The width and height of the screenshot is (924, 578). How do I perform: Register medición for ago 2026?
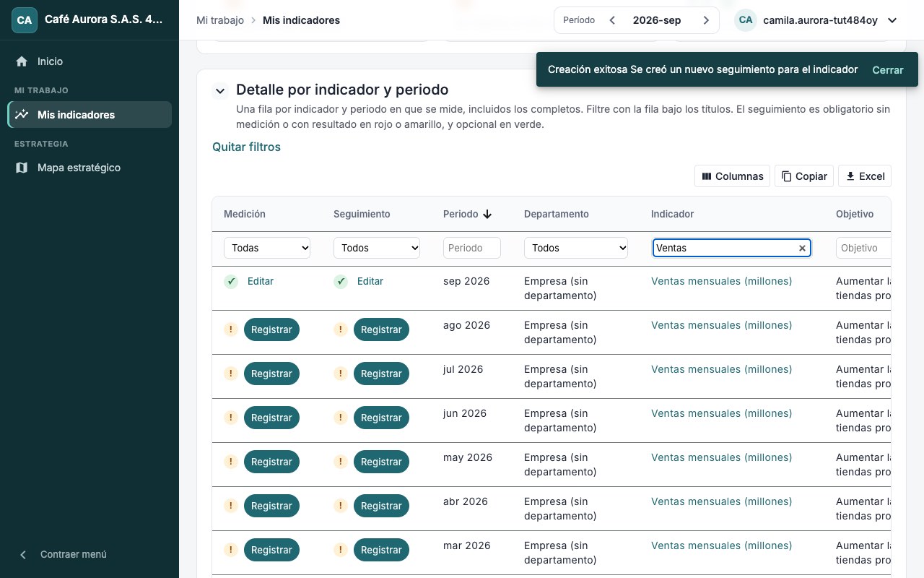coord(271,329)
